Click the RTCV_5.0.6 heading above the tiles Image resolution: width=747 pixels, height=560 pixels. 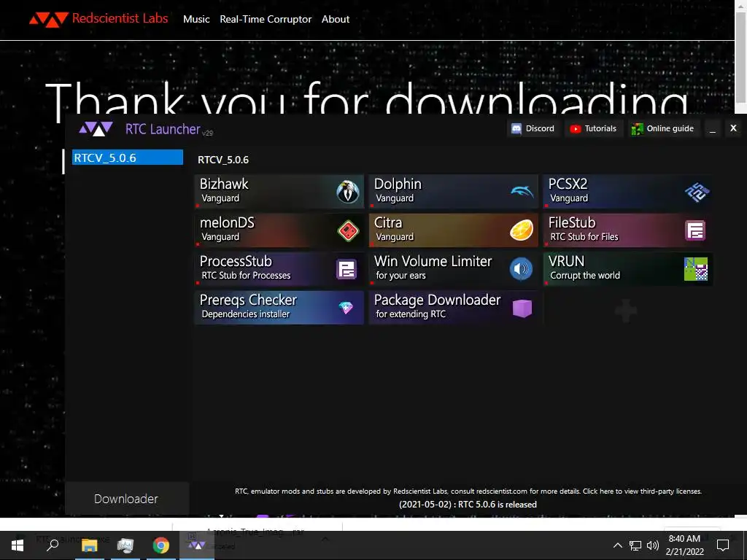223,160
